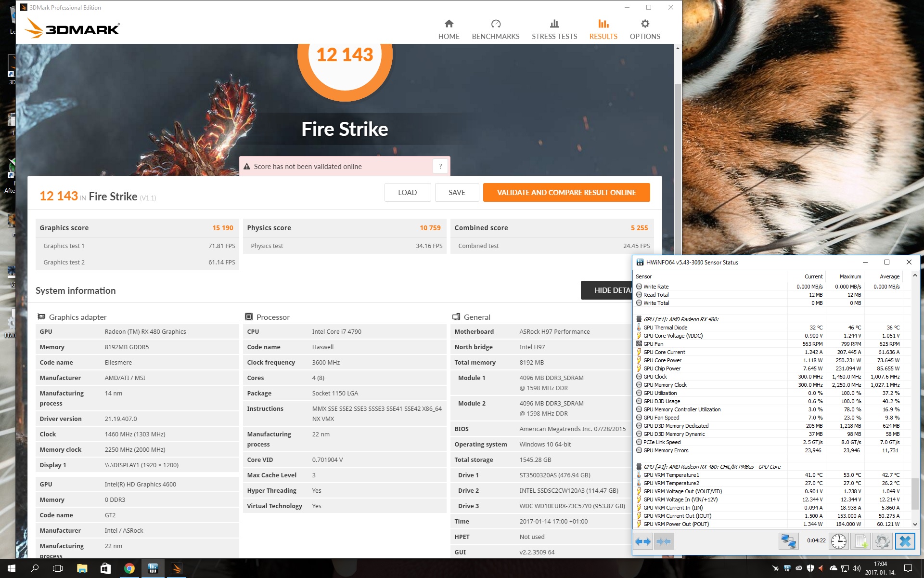Click the home icon in 3DMark navigation

tap(449, 24)
